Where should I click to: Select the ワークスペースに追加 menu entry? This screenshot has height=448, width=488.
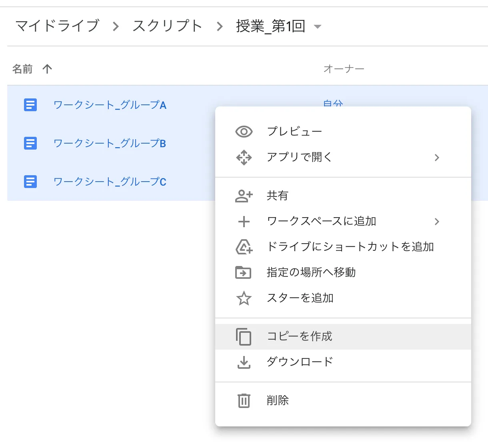pos(321,221)
